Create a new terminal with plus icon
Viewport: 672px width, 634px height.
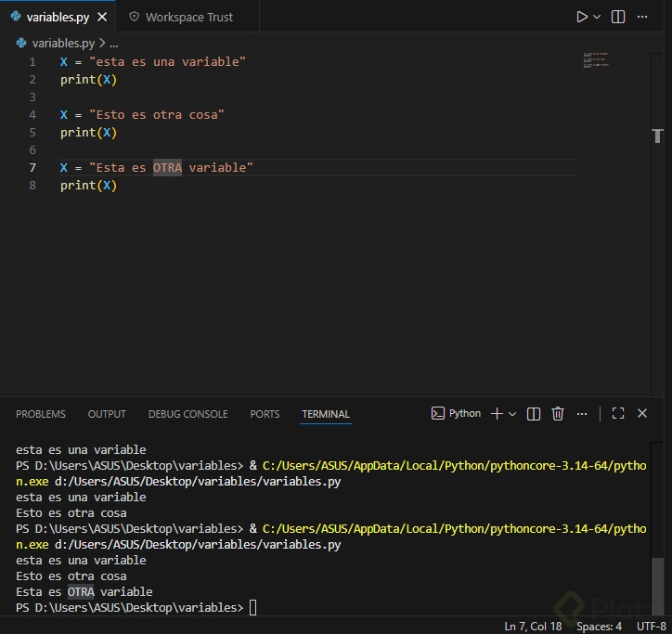497,414
